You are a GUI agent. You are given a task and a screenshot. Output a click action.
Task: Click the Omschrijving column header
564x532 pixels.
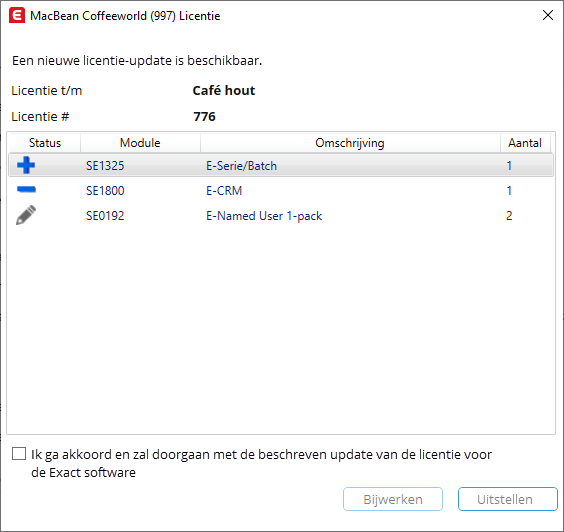tap(350, 143)
